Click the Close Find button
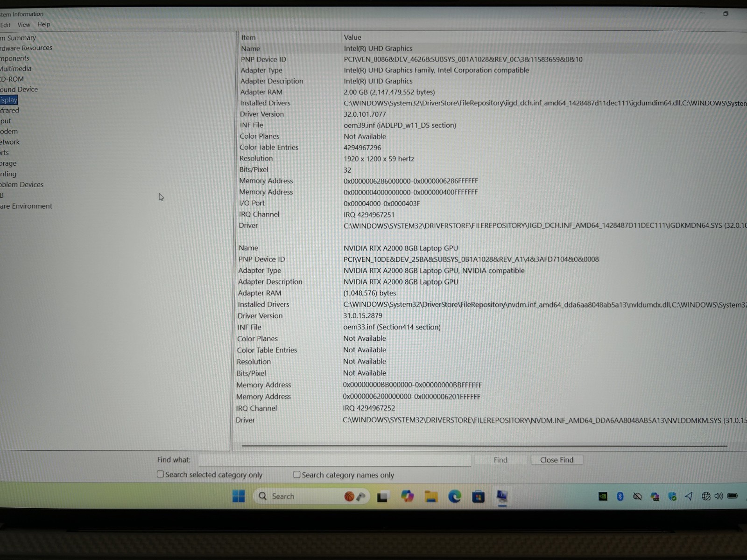This screenshot has width=747, height=560. [x=557, y=460]
